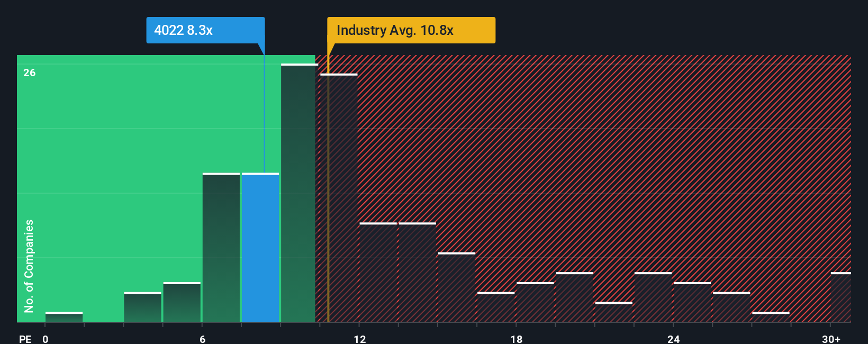This screenshot has width=868, height=344.
Task: Click the hatched bar at PE 30+
Action: pyautogui.click(x=840, y=297)
